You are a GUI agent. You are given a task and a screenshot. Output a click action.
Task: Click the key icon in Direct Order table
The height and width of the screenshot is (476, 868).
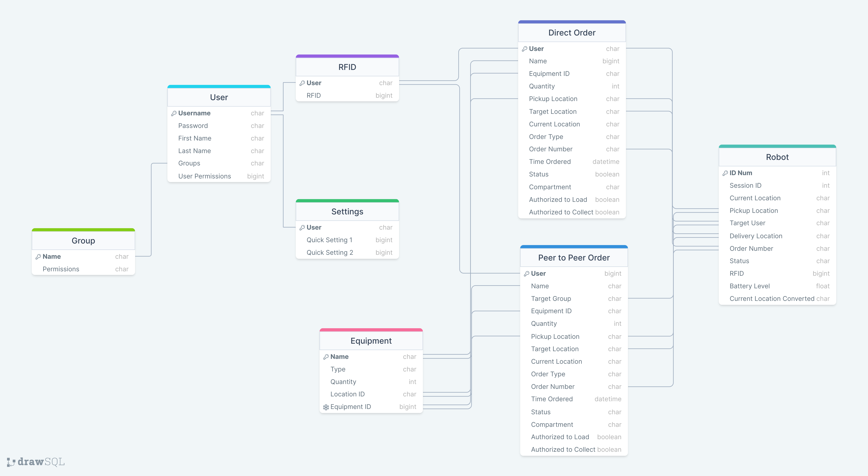[x=524, y=49]
